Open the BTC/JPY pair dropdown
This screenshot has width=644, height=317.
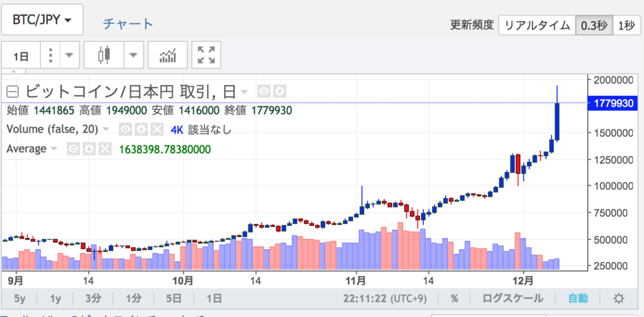[42, 19]
